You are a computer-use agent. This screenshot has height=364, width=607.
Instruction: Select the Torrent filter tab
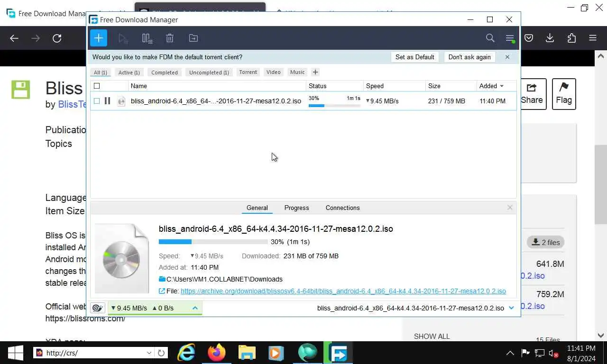coord(248,72)
